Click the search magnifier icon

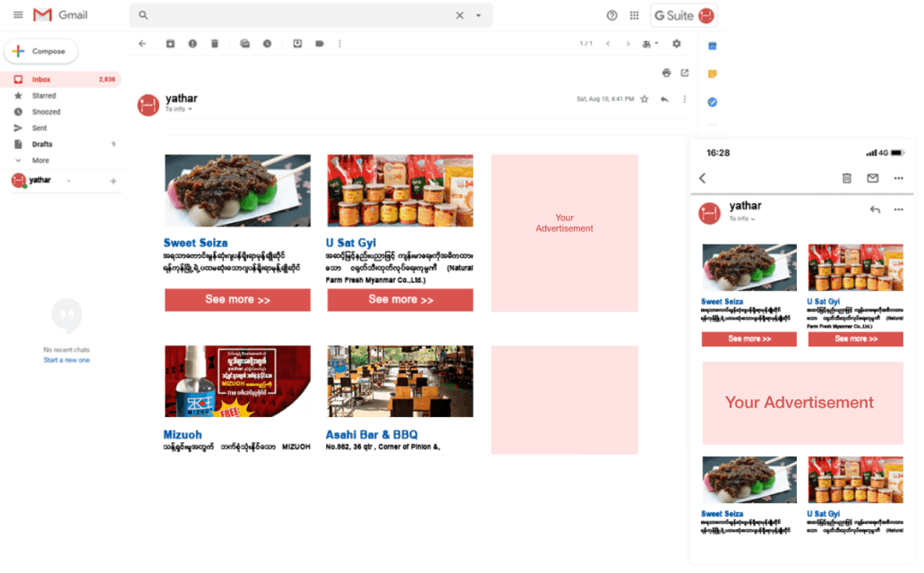[x=143, y=15]
